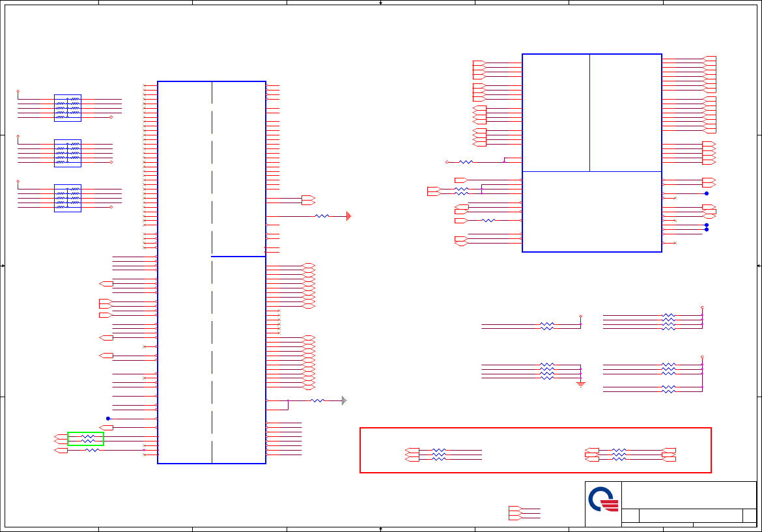Click the blue test point dot left of the tall IC

click(108, 418)
